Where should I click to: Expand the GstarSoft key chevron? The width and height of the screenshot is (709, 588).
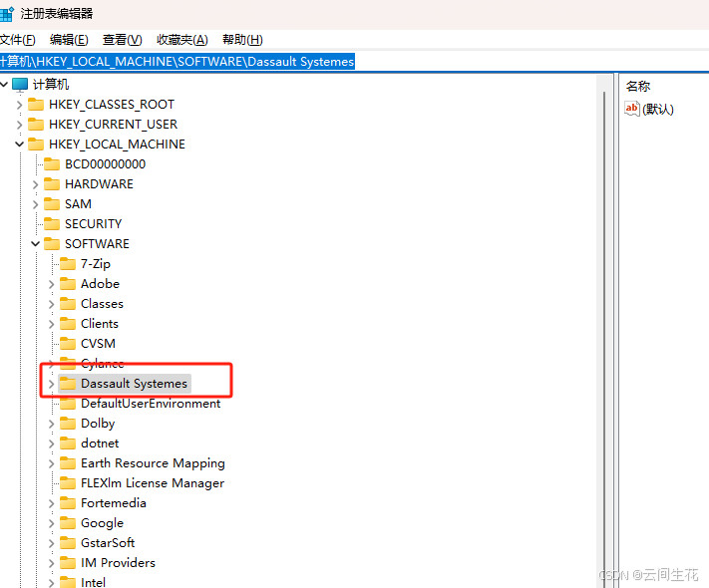[51, 543]
